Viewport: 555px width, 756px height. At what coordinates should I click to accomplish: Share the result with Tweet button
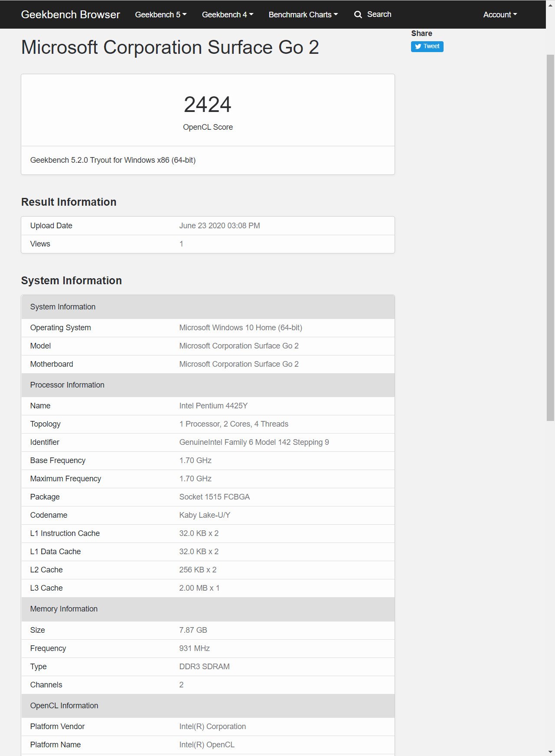(x=427, y=46)
